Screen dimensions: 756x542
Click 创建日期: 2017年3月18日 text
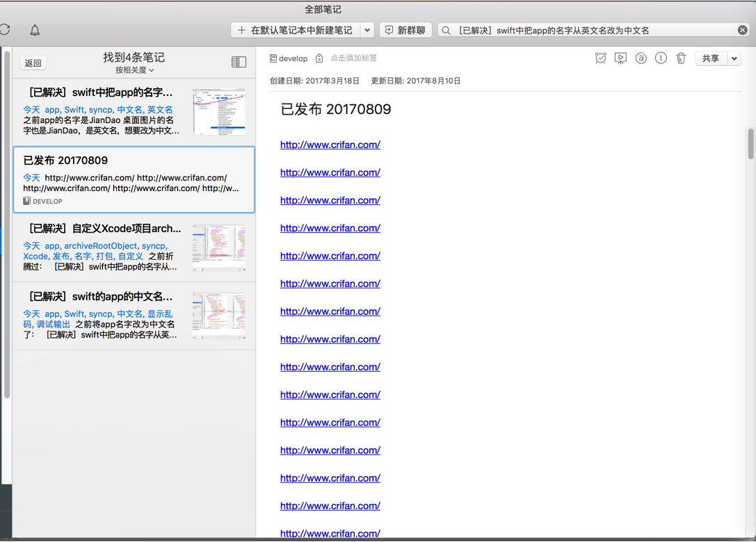click(314, 81)
